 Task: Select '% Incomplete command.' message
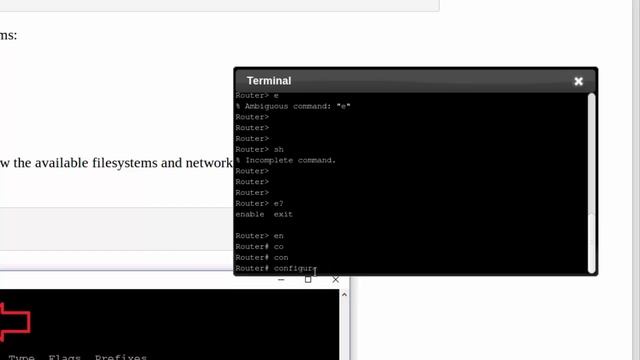coord(286,160)
